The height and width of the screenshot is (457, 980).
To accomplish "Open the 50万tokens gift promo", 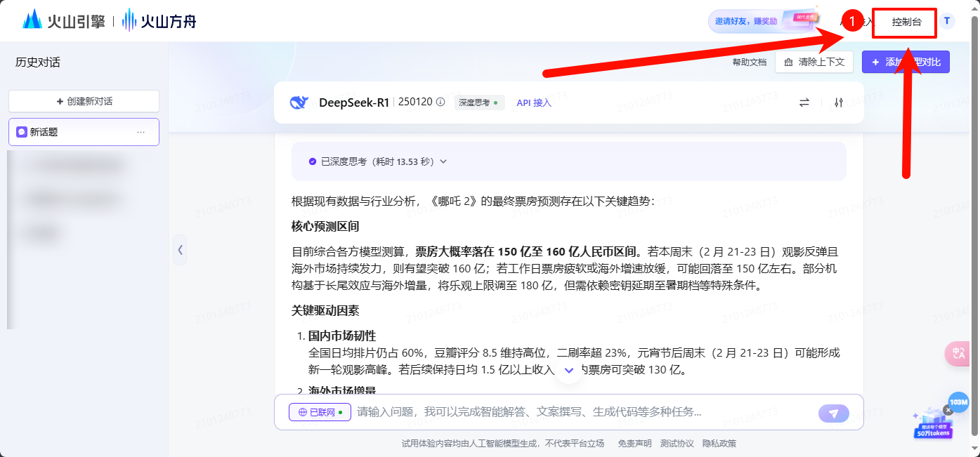I will pyautogui.click(x=933, y=425).
